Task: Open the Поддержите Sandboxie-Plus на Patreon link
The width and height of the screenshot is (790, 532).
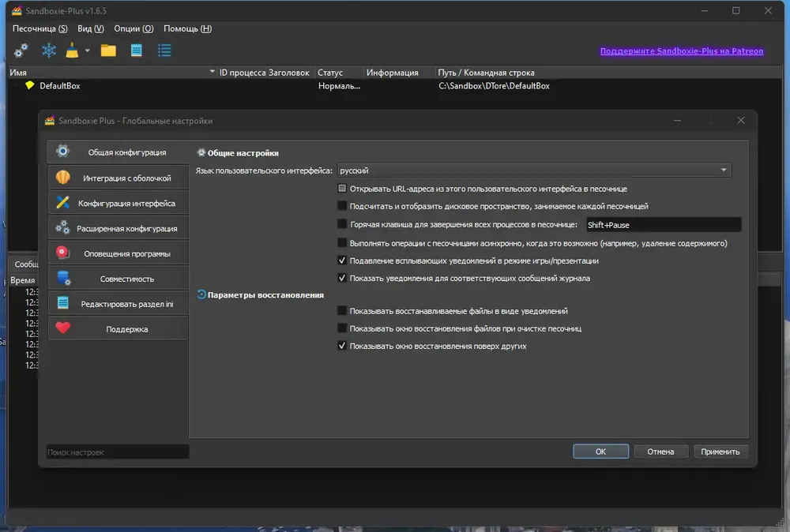Action: click(682, 51)
